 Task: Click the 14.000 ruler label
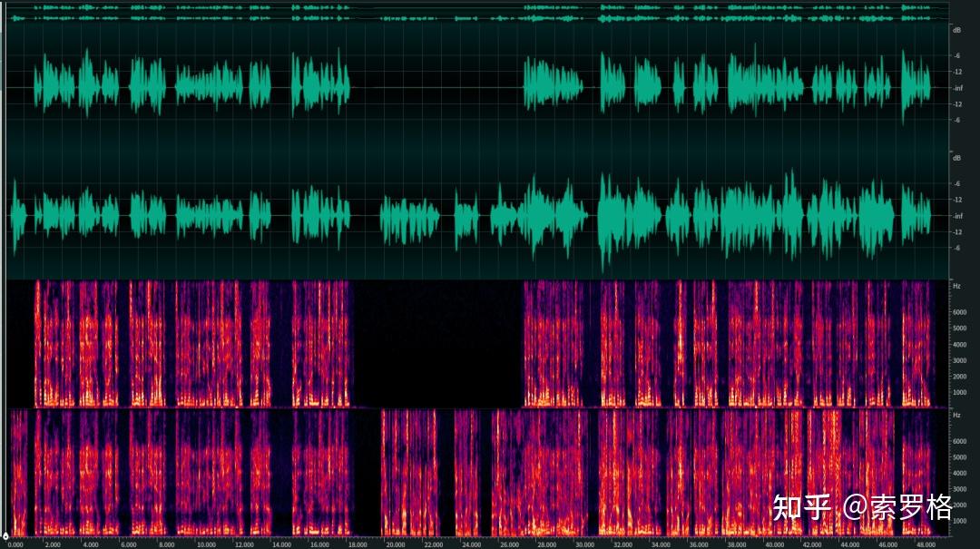282,544
